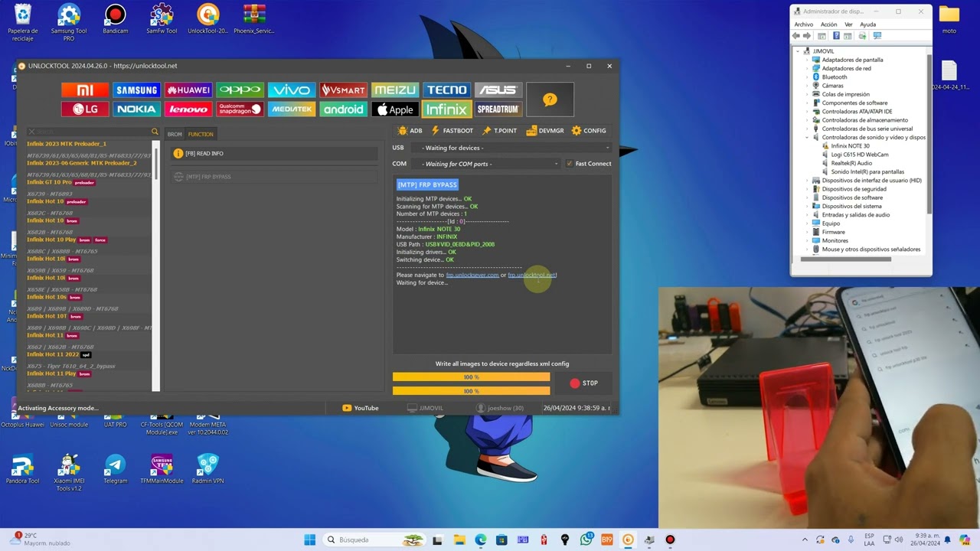Screen dimensions: 980x551
Task: Click the STOP button
Action: [583, 383]
